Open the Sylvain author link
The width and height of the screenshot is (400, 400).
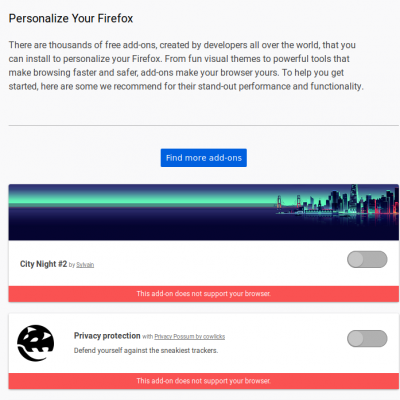(x=85, y=265)
